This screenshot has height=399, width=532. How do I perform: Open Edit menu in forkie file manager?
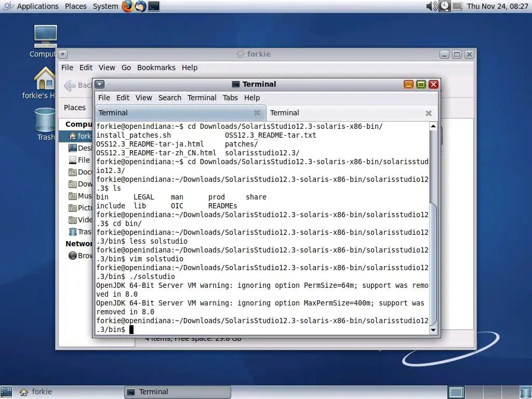(x=86, y=68)
